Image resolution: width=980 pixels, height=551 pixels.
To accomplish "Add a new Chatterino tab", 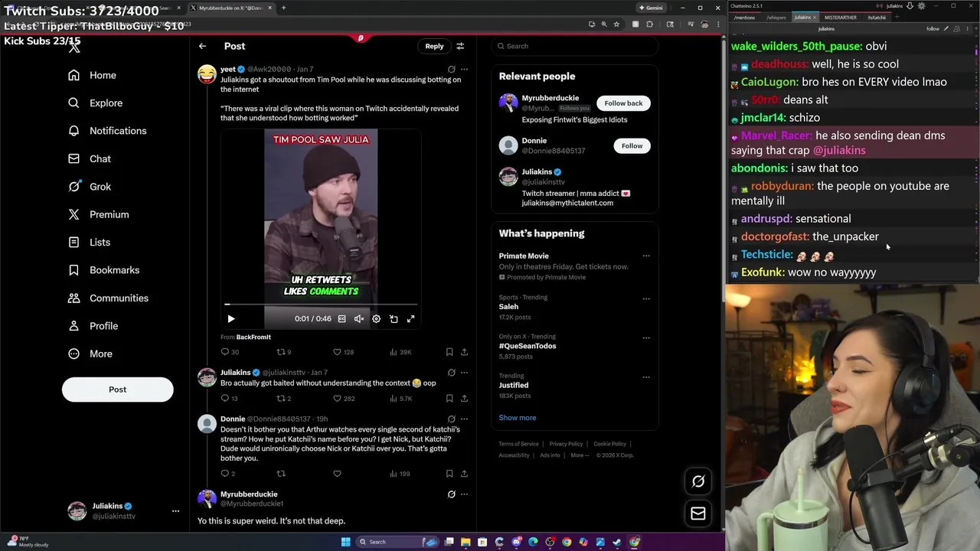I will (x=897, y=17).
